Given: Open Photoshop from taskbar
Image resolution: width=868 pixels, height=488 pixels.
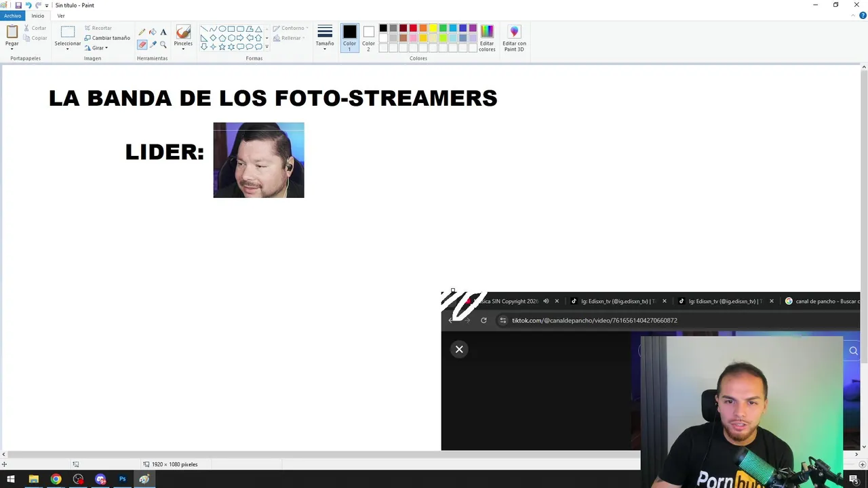Looking at the screenshot, I should pos(123,479).
